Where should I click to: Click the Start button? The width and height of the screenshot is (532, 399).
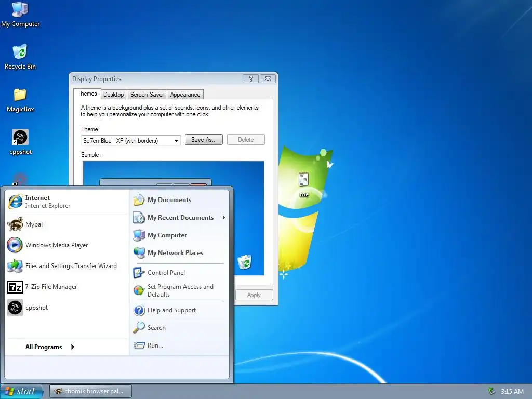tap(22, 392)
